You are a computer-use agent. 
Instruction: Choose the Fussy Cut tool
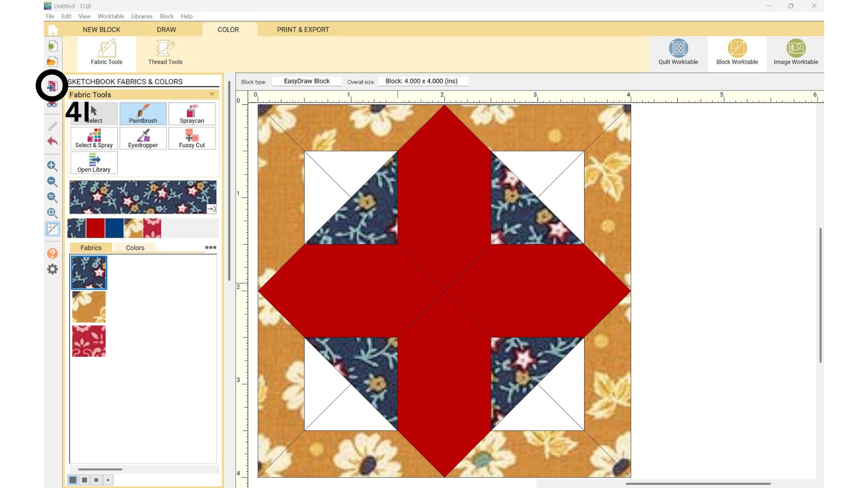point(192,138)
